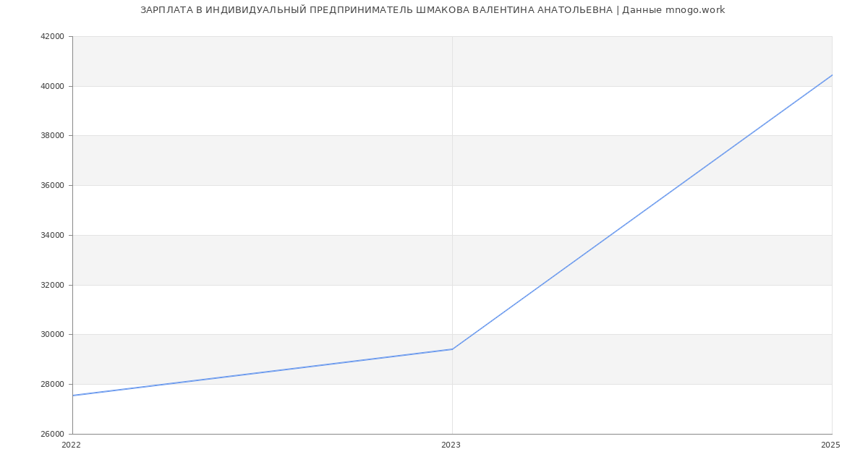The width and height of the screenshot is (868, 470).
Task: Click the 2025 x-axis label
Action: click(x=830, y=445)
